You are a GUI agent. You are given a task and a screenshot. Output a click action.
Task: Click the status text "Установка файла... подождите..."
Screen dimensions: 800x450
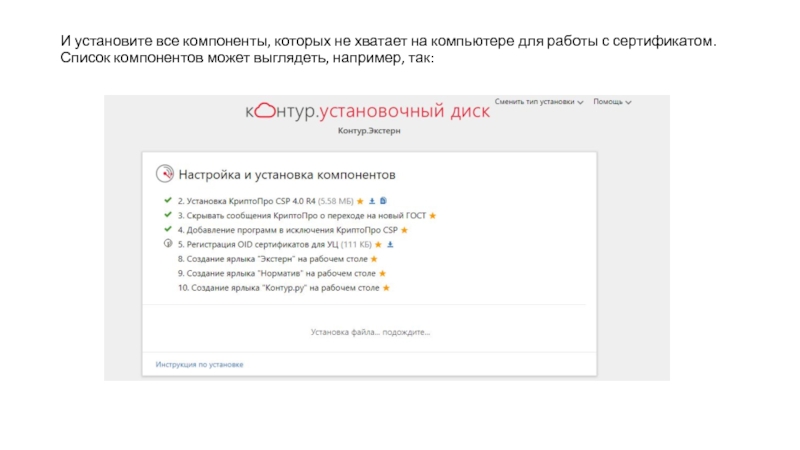370,332
